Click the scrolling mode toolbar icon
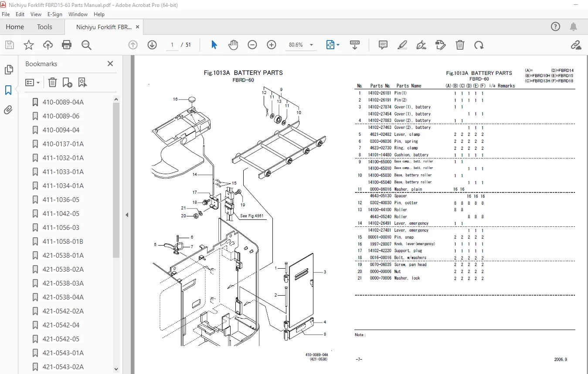588x374 pixels. 355,45
